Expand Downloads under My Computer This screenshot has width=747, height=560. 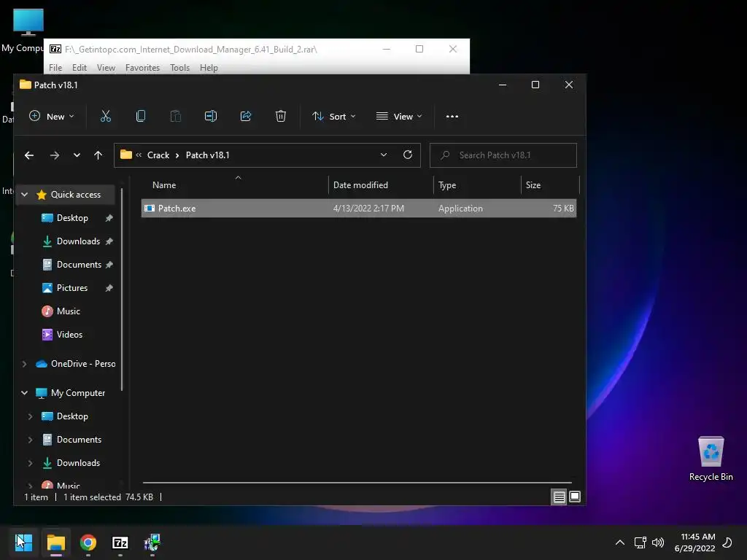pos(31,463)
